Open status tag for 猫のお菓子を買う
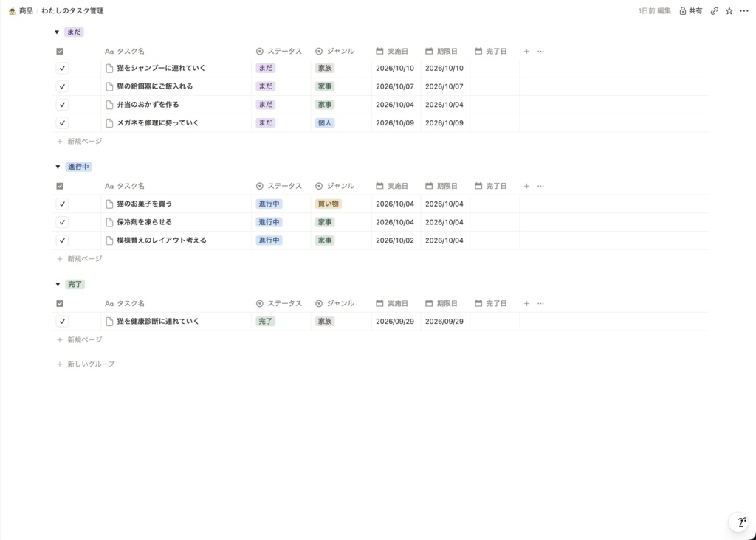This screenshot has height=540, width=756. point(269,204)
